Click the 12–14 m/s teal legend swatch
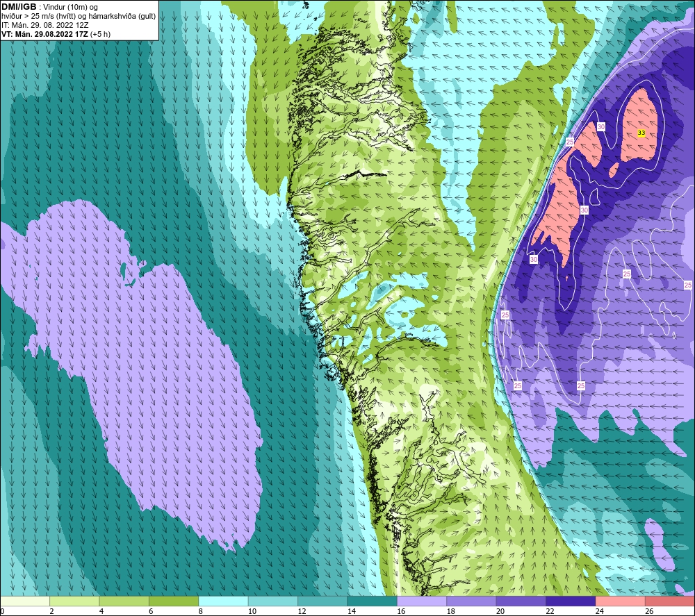 coord(322,601)
